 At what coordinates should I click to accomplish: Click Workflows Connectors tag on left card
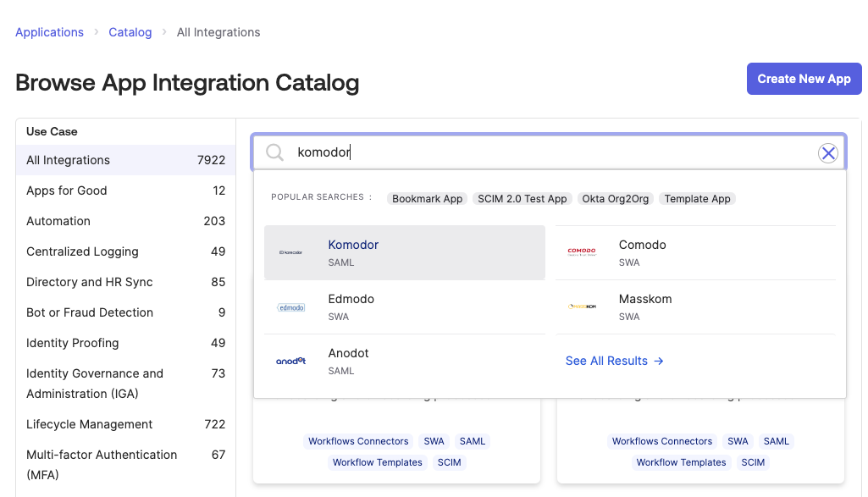click(358, 441)
